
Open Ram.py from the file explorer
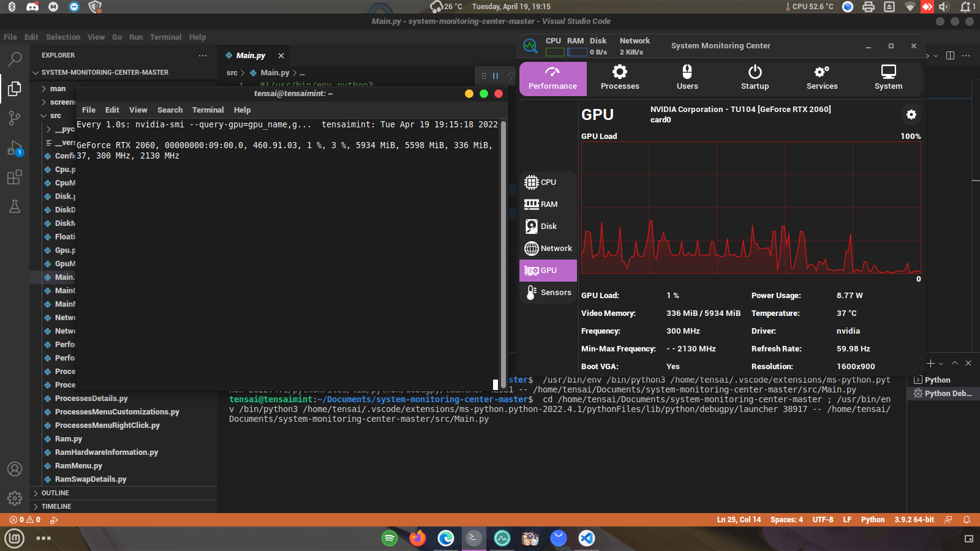(69, 438)
